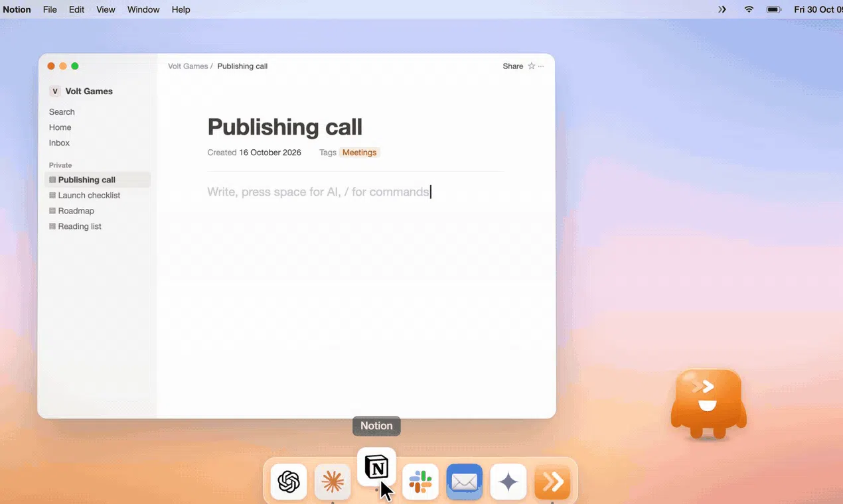This screenshot has height=504, width=843.
Task: Favorite the page with the star icon
Action: click(531, 66)
